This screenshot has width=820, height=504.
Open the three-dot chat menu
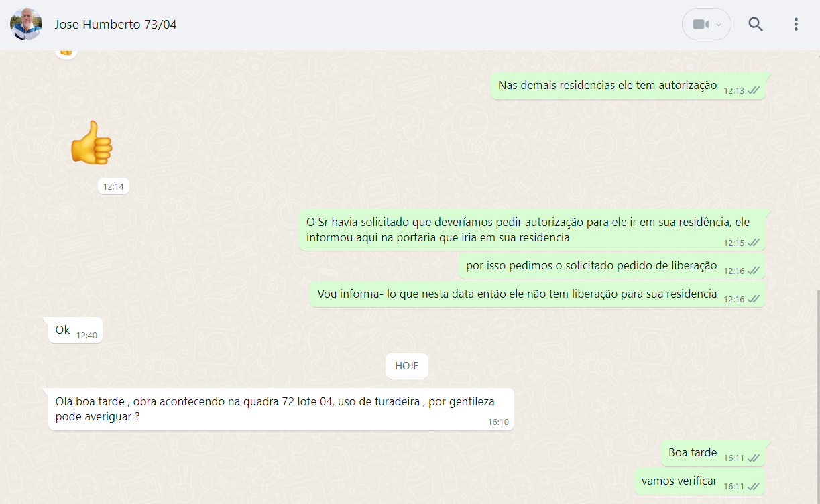796,25
